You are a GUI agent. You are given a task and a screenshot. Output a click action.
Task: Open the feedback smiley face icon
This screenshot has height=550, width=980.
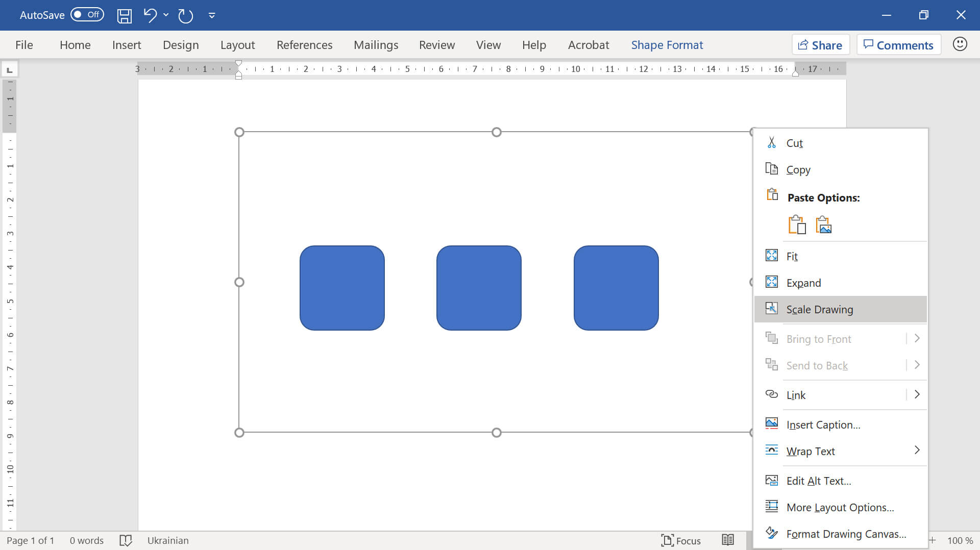coord(960,44)
